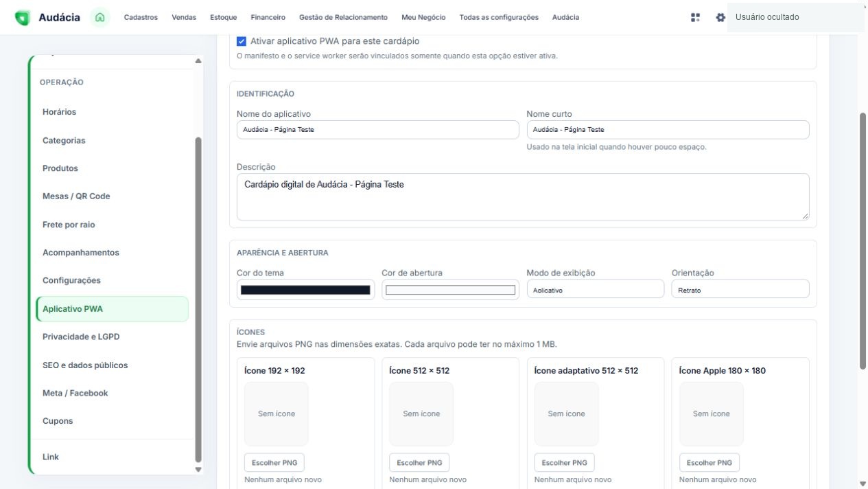Image resolution: width=868 pixels, height=489 pixels.
Task: Select Aplicativo PWA sidebar item
Action: click(112, 309)
